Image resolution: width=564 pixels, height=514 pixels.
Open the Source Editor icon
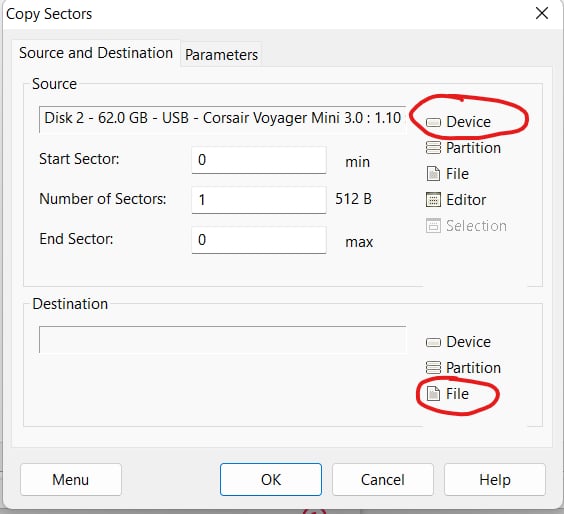coord(433,200)
